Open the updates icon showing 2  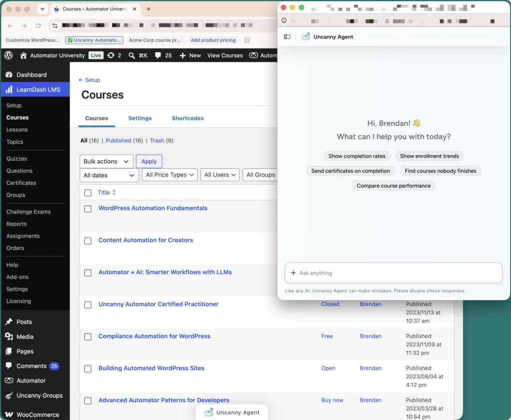111,55
